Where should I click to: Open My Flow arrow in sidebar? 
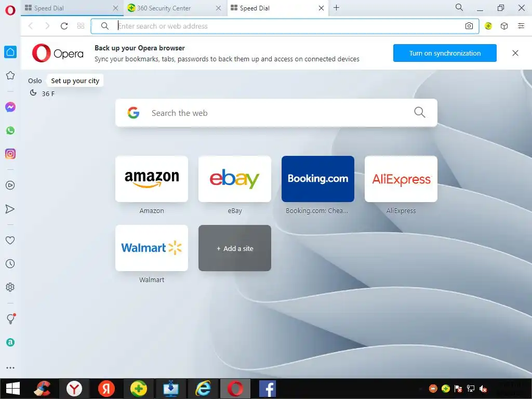tap(10, 209)
